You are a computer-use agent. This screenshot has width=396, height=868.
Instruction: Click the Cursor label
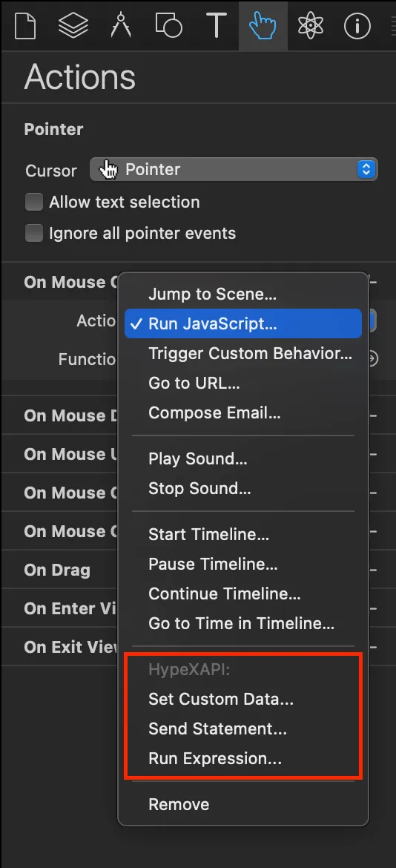point(51,171)
